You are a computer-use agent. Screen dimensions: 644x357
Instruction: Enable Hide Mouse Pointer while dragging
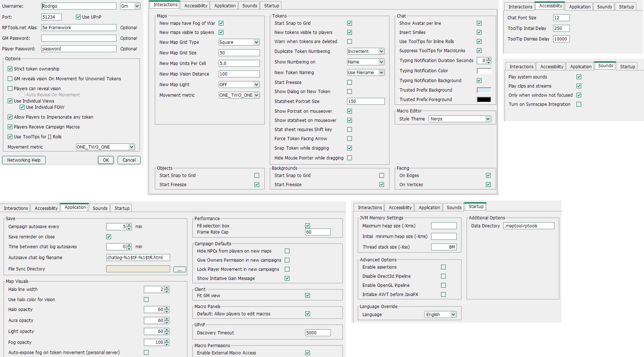click(x=349, y=158)
